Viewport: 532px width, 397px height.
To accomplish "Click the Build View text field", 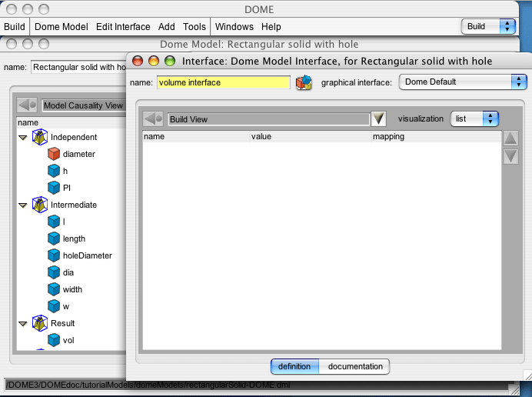I will click(269, 119).
